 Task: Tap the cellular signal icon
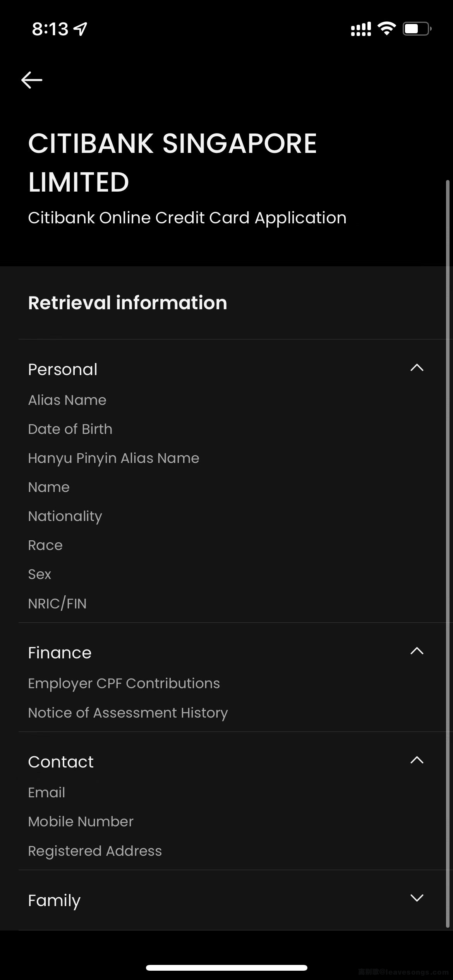(x=361, y=29)
